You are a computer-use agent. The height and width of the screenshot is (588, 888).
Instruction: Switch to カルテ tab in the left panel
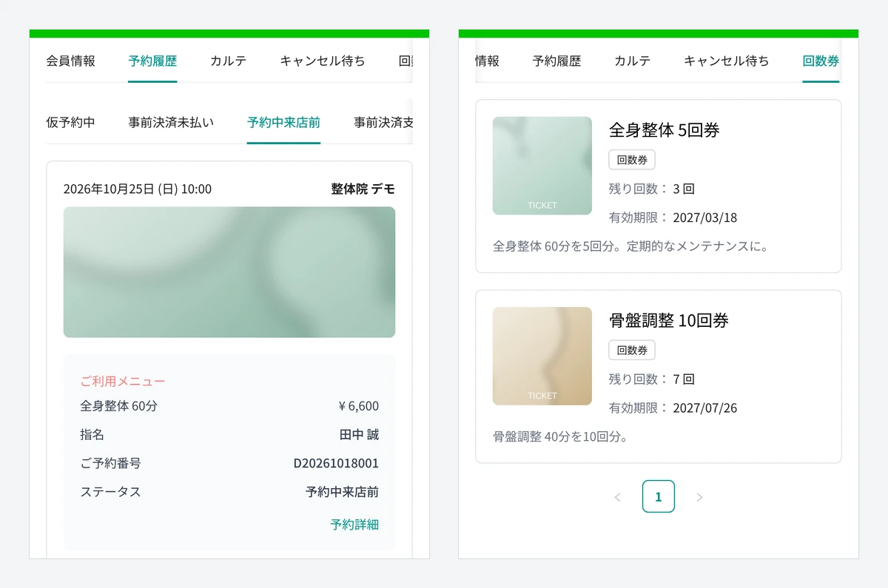[x=228, y=61]
